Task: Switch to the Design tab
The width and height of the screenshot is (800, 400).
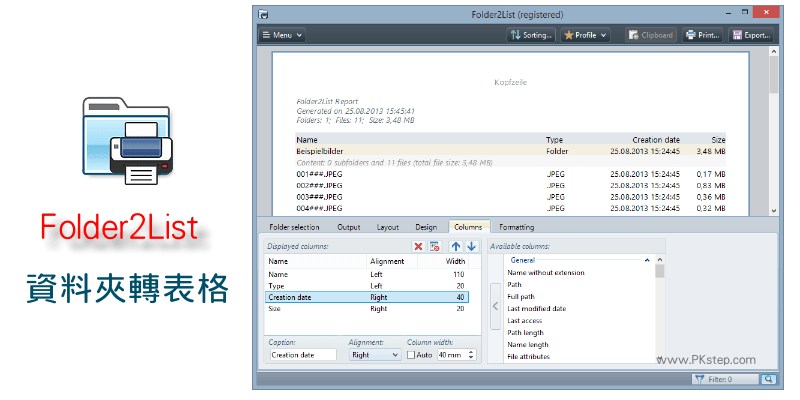Action: 426,227
